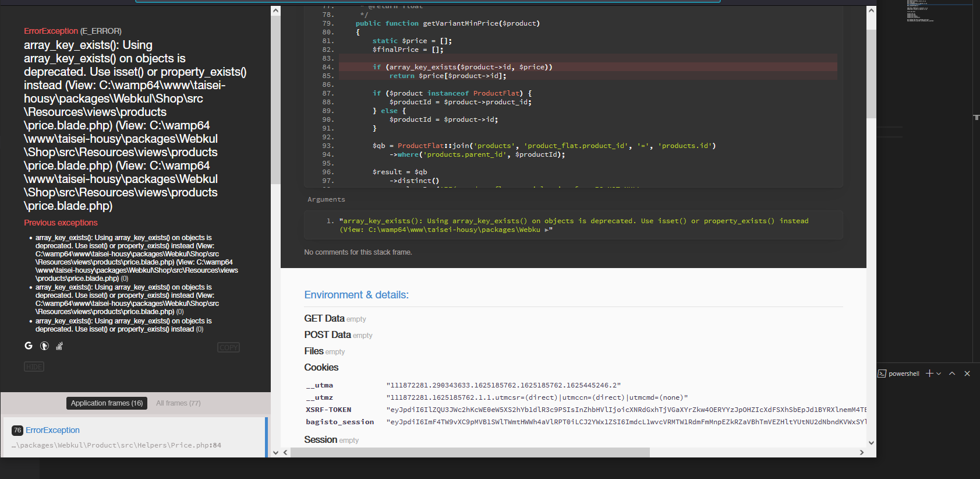Select the Price.php:84 frame path
Image resolution: width=980 pixels, height=479 pixels.
(x=116, y=445)
